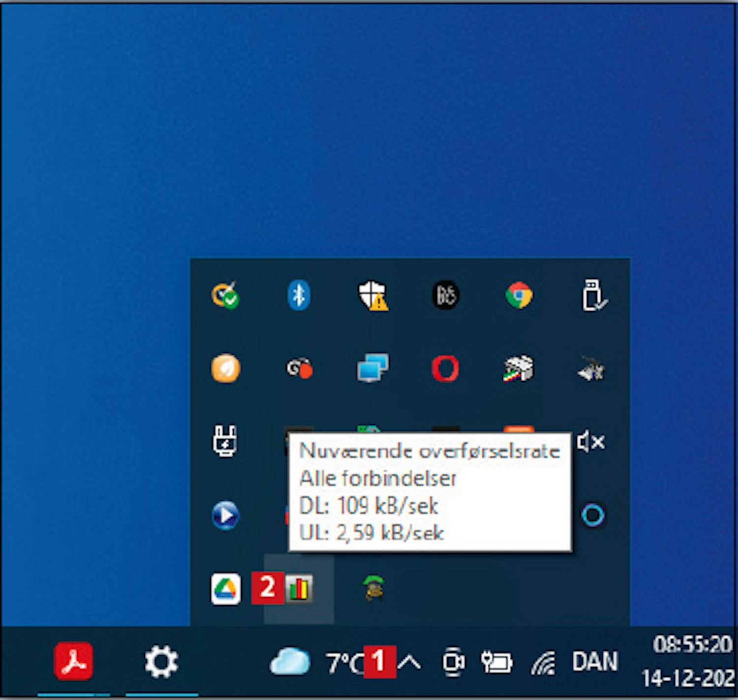Click the red Opera browser icon

tap(445, 368)
